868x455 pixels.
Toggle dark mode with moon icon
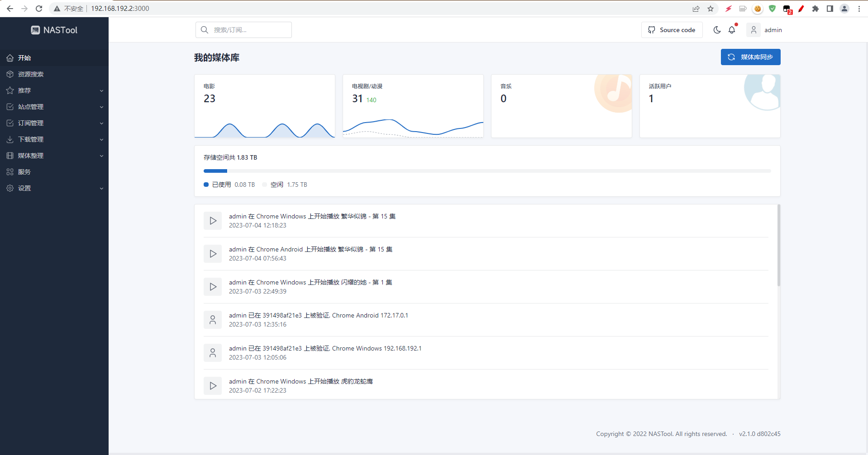coord(717,30)
